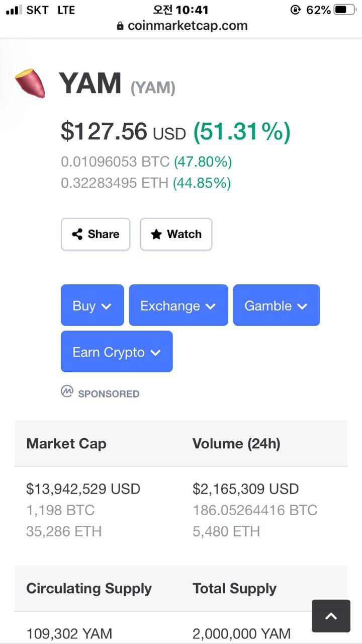Tap the Total Supply header

234,589
